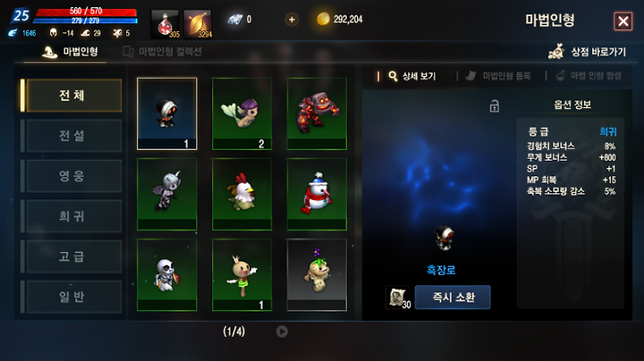Screen dimensions: 644x361
Task: Open the 마법 인형 합성 tab
Action: pyautogui.click(x=589, y=76)
